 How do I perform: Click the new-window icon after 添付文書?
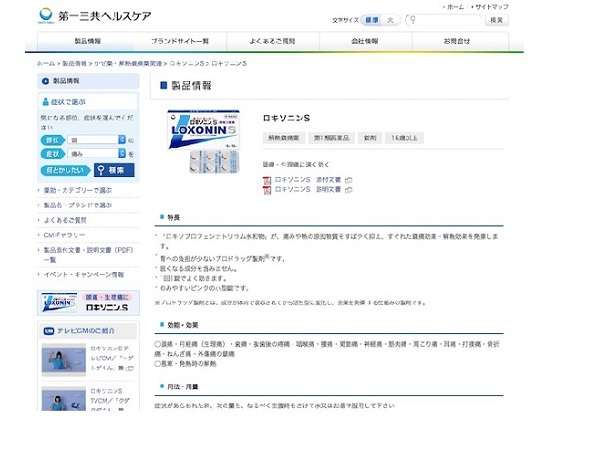tap(349, 180)
